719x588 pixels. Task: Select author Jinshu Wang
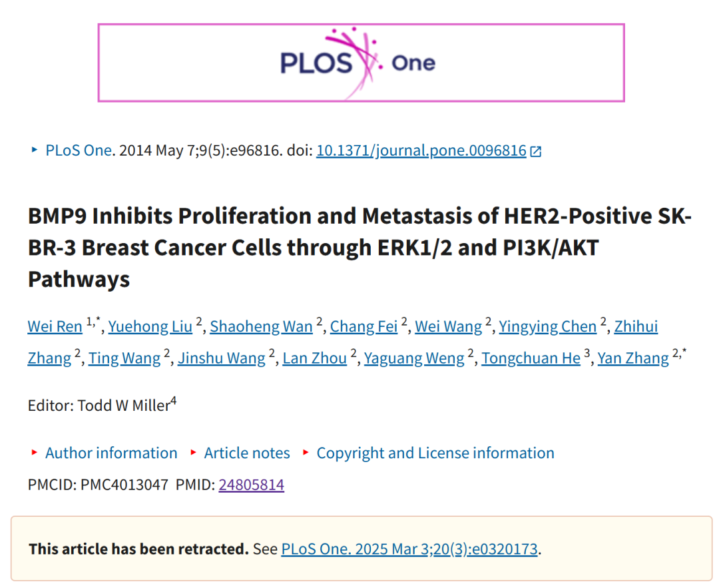coord(222,358)
